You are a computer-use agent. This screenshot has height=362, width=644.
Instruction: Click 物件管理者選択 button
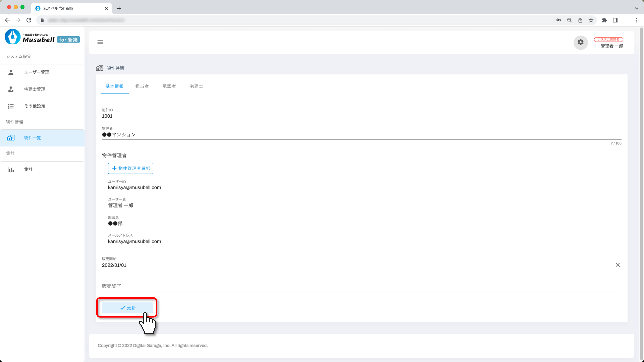pos(131,168)
